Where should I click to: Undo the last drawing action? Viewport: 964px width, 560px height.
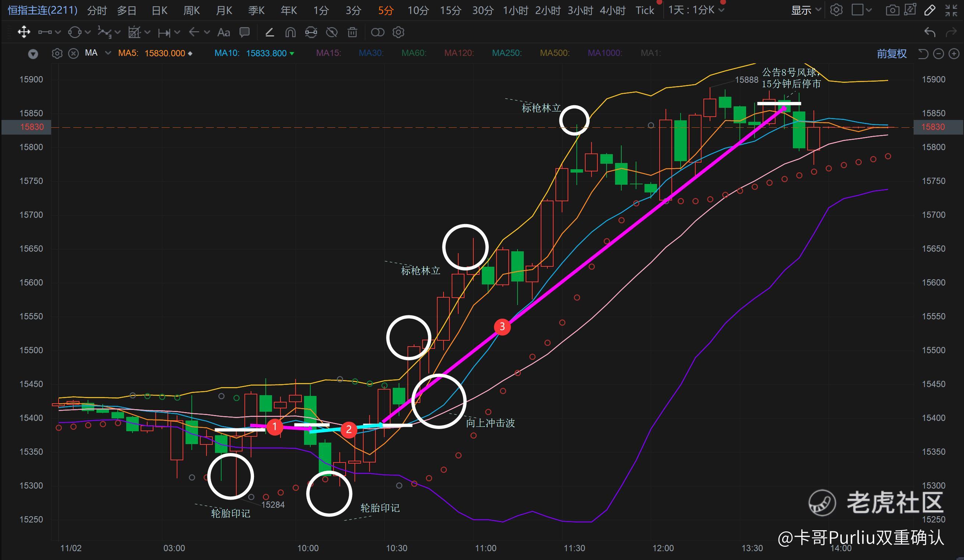(x=930, y=32)
